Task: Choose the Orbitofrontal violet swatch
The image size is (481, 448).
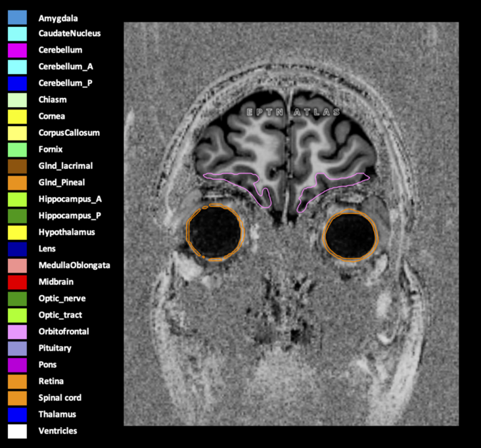Action: click(17, 332)
